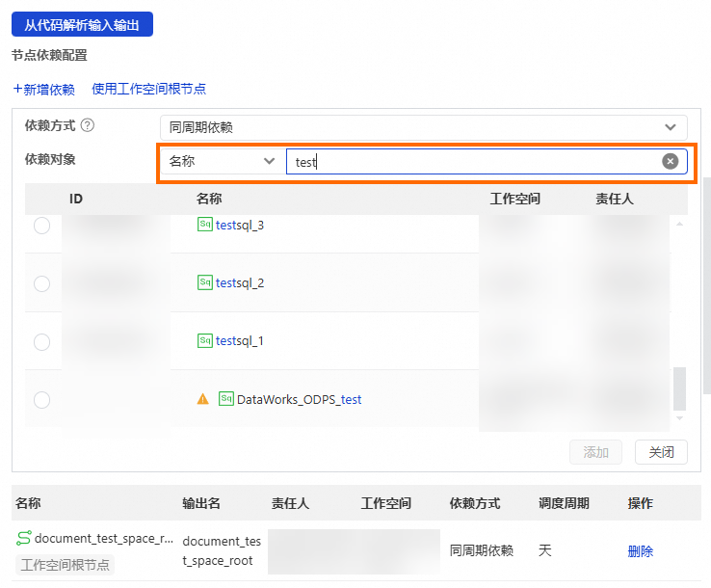Click the workflow icon of document_test_space_r...
Image resolution: width=711 pixels, height=588 pixels.
coord(23,538)
